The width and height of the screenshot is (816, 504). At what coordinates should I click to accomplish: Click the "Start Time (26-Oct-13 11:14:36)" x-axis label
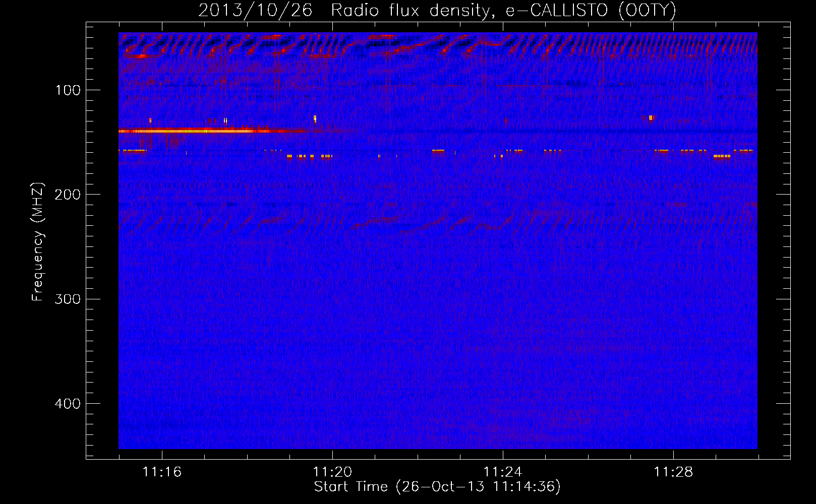click(437, 487)
